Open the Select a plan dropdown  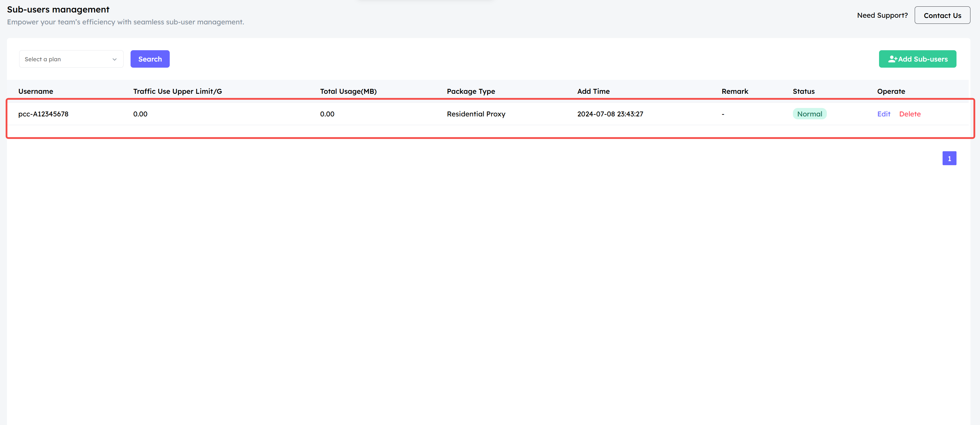tap(71, 59)
